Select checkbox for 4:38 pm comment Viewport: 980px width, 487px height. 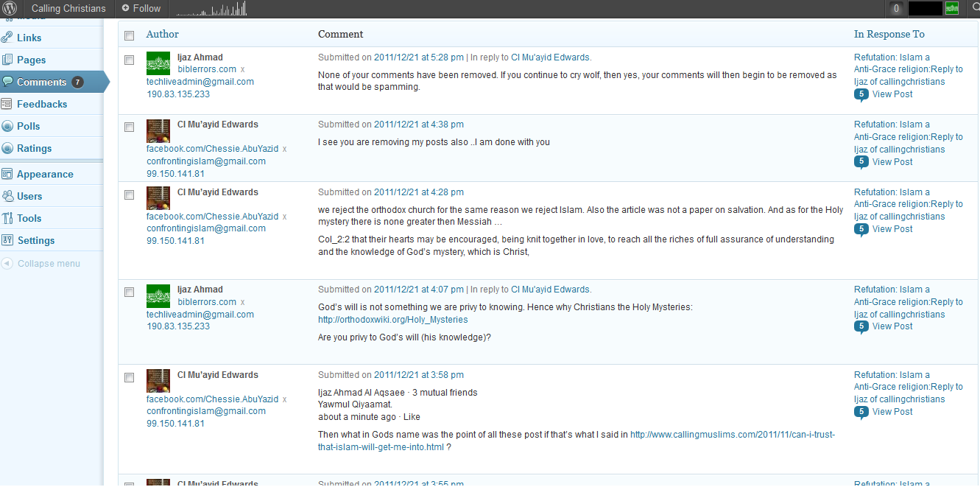(130, 127)
